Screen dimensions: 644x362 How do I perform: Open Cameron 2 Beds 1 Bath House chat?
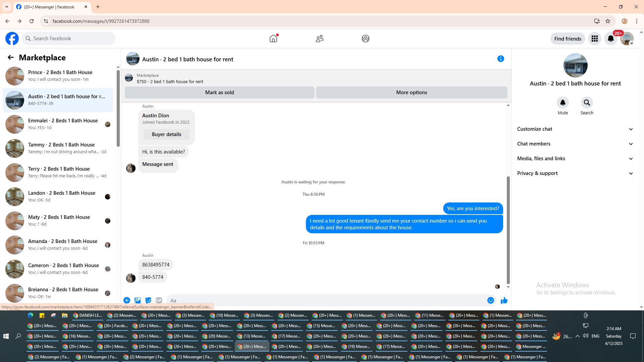click(58, 269)
